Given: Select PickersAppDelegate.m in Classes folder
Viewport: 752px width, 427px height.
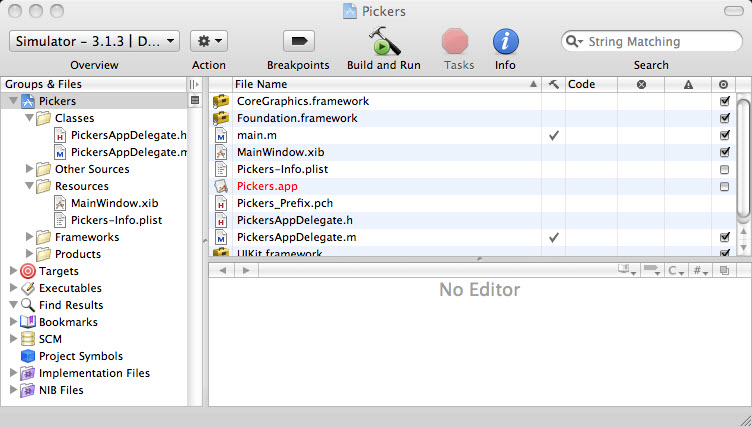Looking at the screenshot, I should coord(129,152).
